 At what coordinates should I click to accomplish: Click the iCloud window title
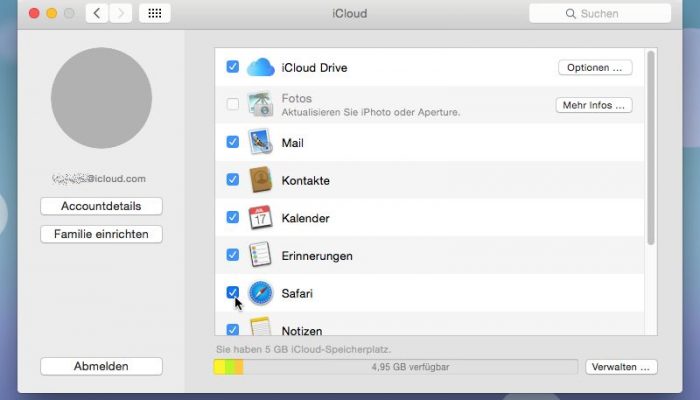(350, 13)
